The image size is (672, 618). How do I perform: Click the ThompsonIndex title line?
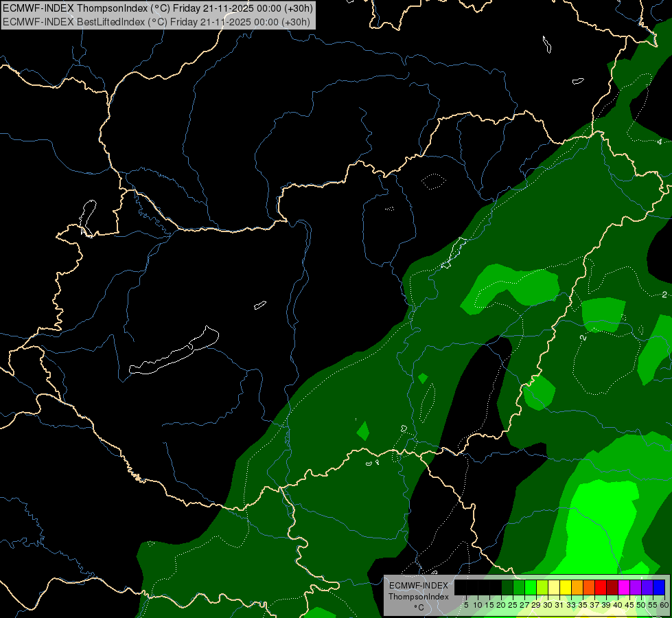point(158,8)
